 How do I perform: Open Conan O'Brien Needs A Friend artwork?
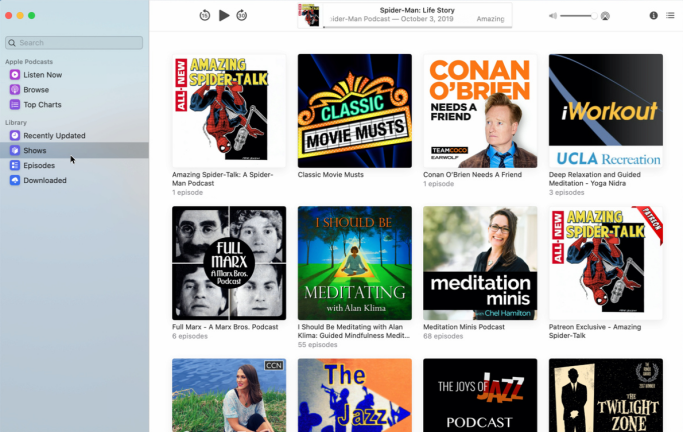pyautogui.click(x=480, y=111)
